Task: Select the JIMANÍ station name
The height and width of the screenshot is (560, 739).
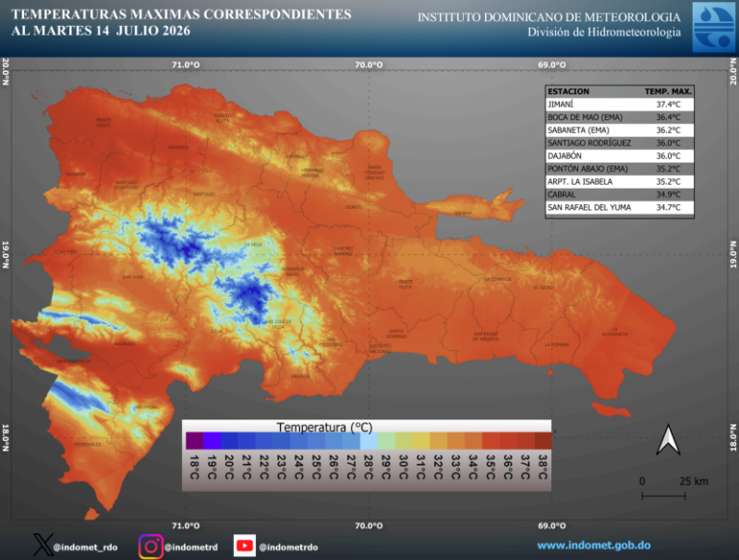Action: coord(560,104)
